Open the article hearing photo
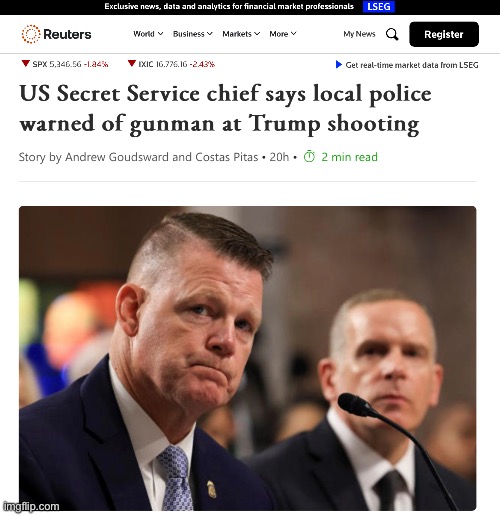This screenshot has width=500, height=515. 247,358
